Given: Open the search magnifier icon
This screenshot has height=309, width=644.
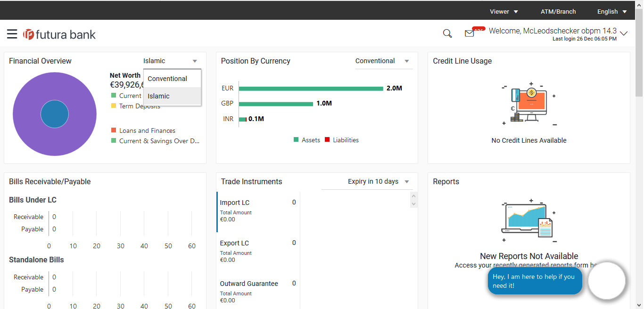Looking at the screenshot, I should point(447,33).
